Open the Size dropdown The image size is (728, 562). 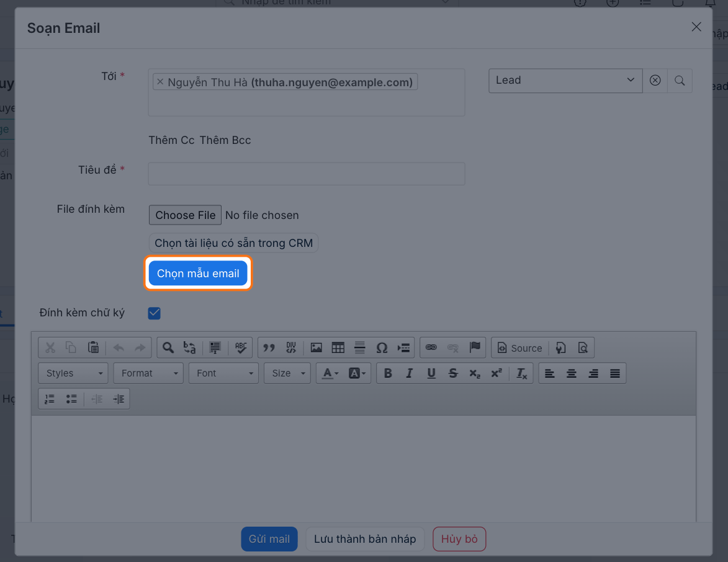[x=287, y=373]
